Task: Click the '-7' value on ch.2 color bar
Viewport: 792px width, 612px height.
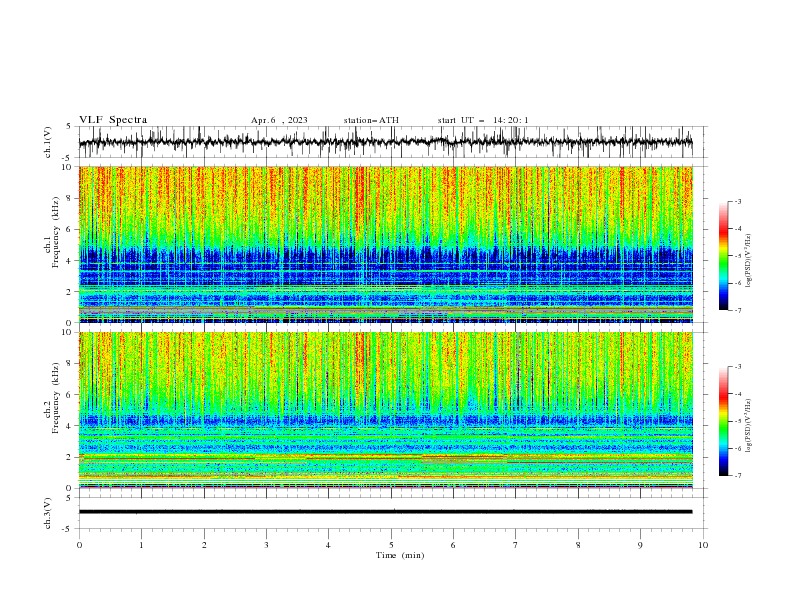Action: (738, 476)
